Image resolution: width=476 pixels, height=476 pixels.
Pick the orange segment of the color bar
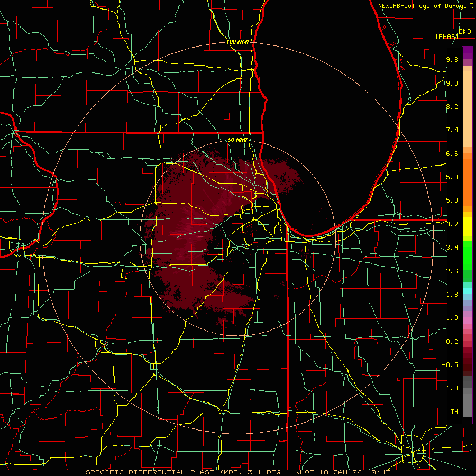467,182
